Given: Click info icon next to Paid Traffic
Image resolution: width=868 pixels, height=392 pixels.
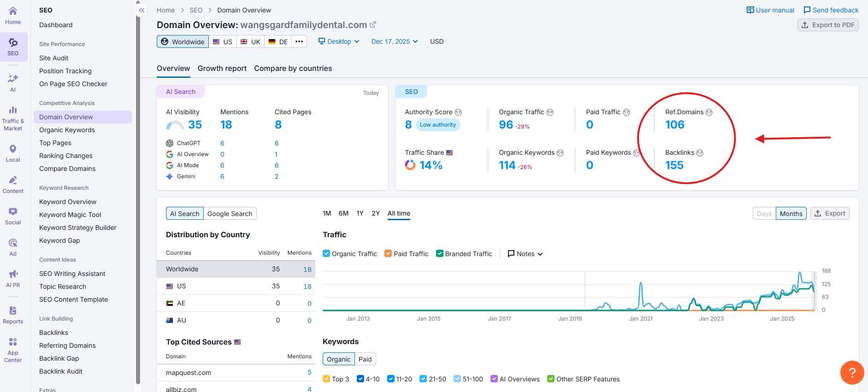Looking at the screenshot, I should pyautogui.click(x=626, y=112).
